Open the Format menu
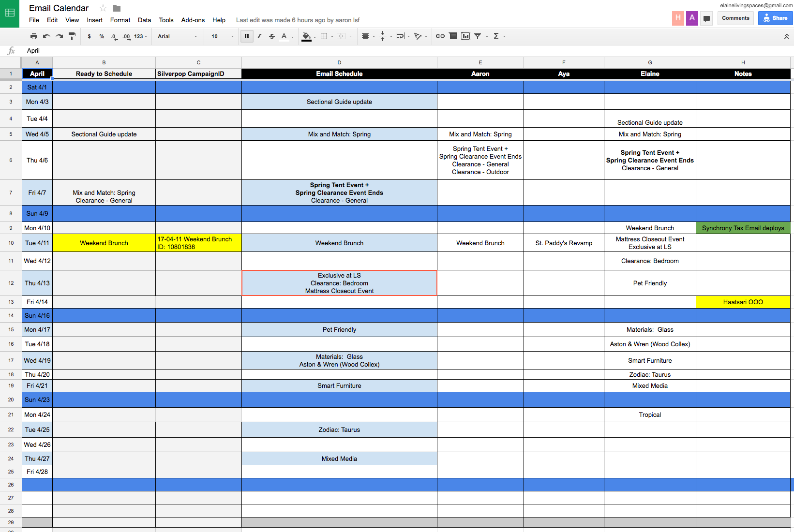Image resolution: width=794 pixels, height=532 pixels. pyautogui.click(x=120, y=20)
